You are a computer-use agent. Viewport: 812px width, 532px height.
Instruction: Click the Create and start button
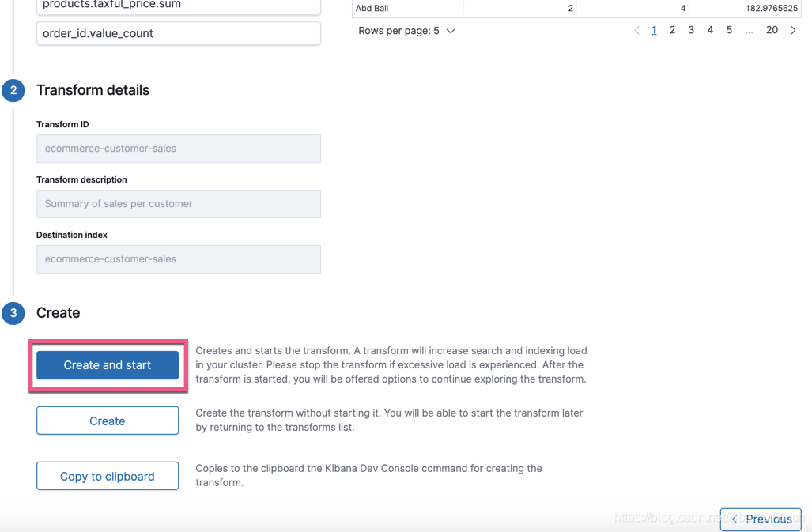pos(107,365)
